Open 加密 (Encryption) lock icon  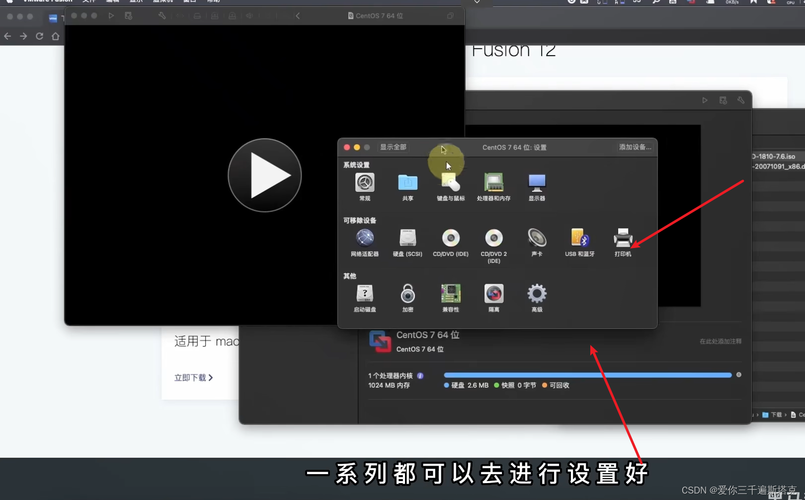(x=408, y=294)
